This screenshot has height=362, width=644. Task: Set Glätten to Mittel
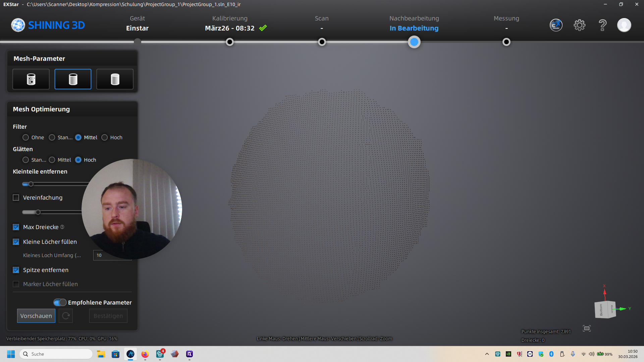[x=52, y=160]
